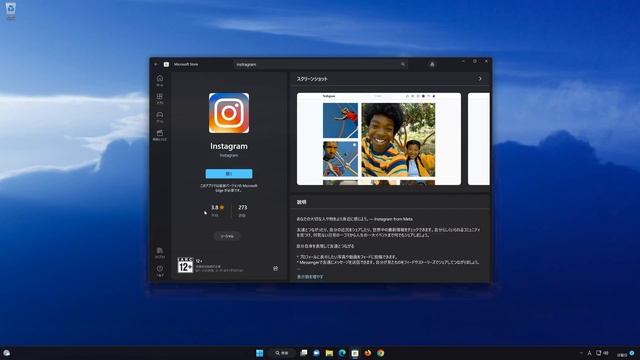Open the partially visible second screenshot thumbnail
The width and height of the screenshot is (640, 360).
(x=479, y=139)
